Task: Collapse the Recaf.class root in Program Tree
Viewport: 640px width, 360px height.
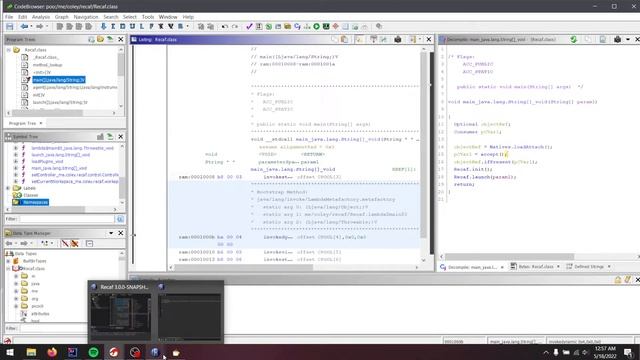Action: pyautogui.click(x=9, y=50)
